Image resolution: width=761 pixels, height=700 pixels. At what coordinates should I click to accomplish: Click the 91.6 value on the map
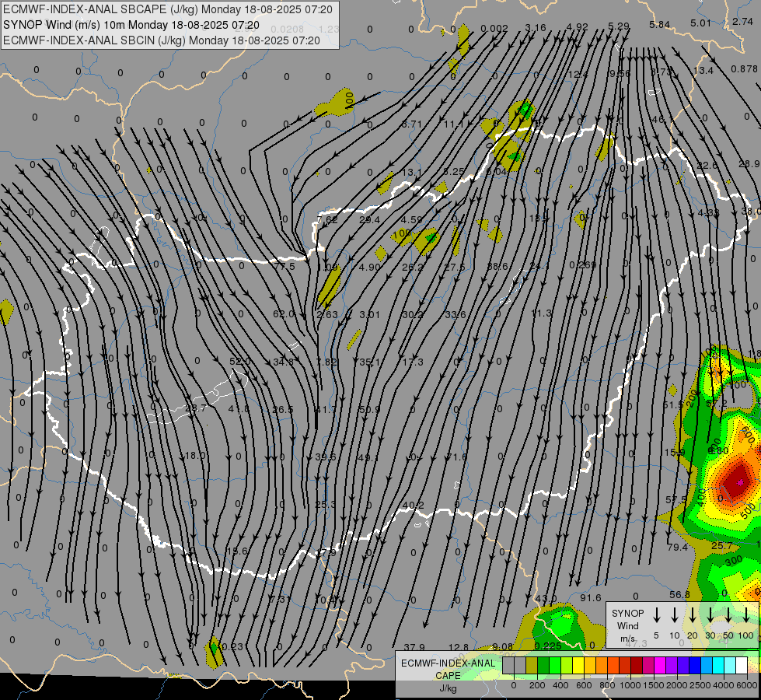pos(591,597)
